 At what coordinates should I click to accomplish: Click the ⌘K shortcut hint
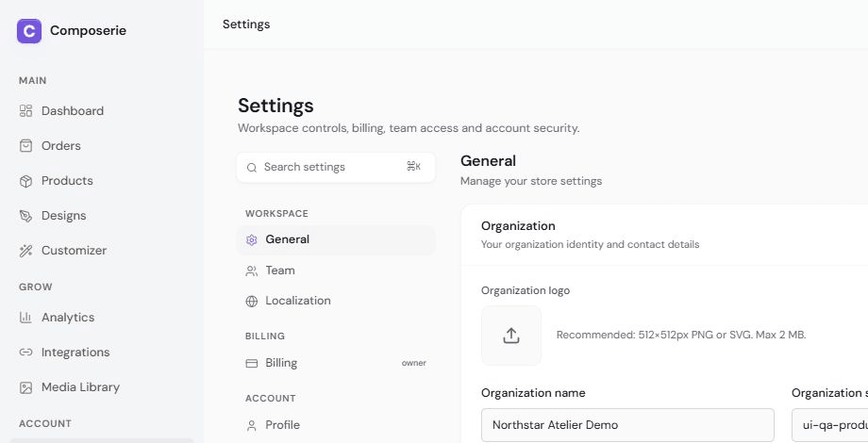pyautogui.click(x=413, y=167)
